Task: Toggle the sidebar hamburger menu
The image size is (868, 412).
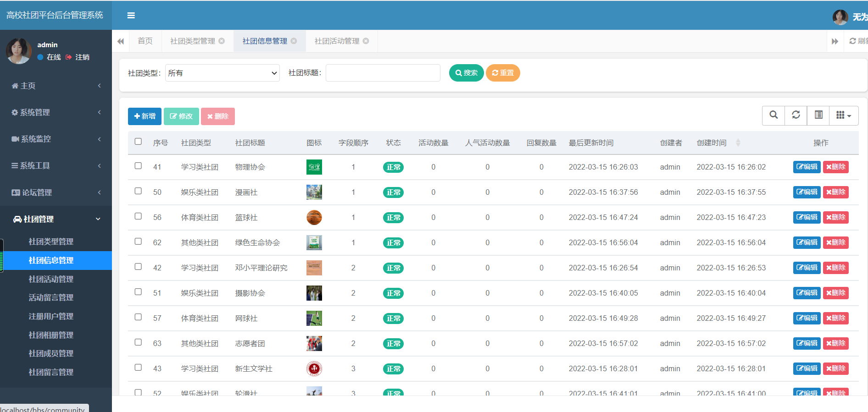Action: coord(131,16)
